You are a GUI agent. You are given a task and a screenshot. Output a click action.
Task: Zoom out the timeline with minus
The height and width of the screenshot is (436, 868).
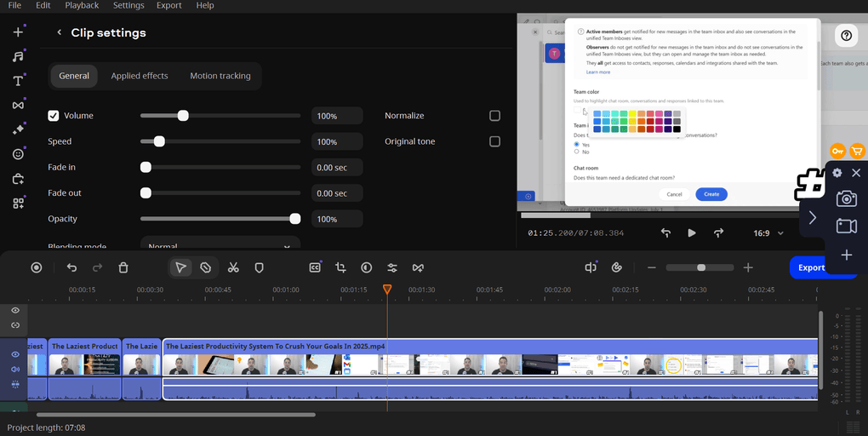(652, 267)
